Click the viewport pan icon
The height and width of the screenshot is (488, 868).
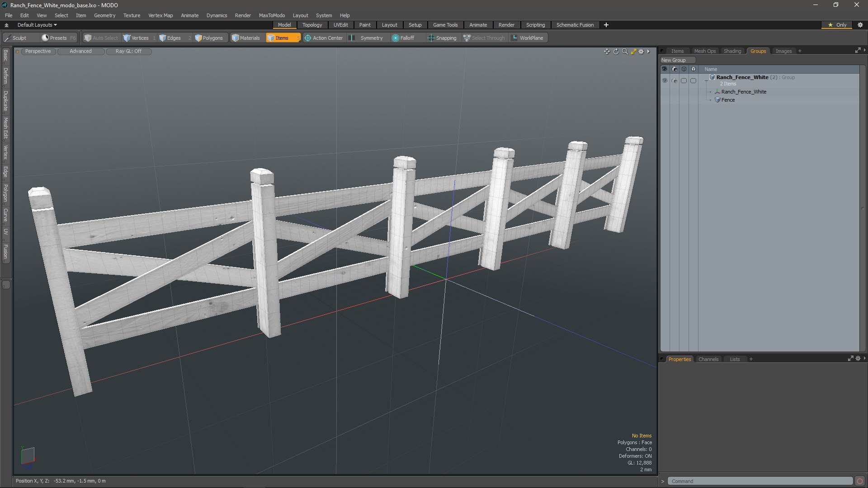(x=607, y=52)
